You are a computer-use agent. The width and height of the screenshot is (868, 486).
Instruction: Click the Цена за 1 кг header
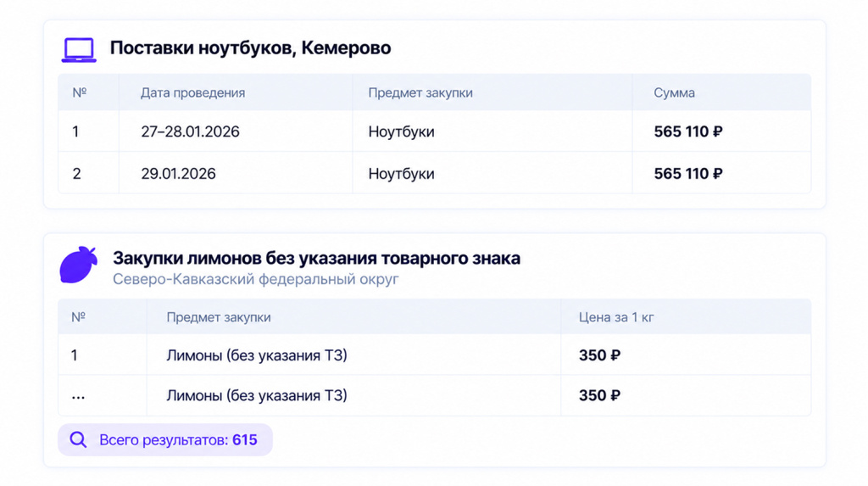(616, 317)
